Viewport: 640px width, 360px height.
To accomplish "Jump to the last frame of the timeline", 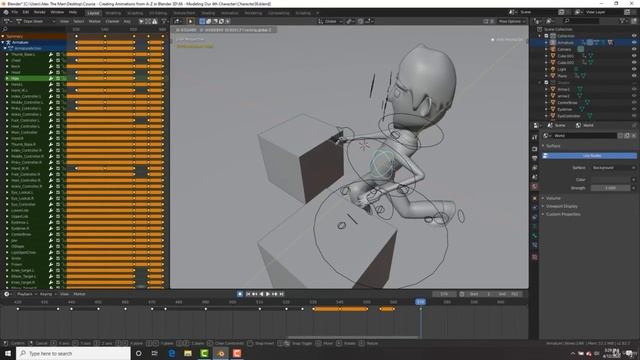I will 281,294.
